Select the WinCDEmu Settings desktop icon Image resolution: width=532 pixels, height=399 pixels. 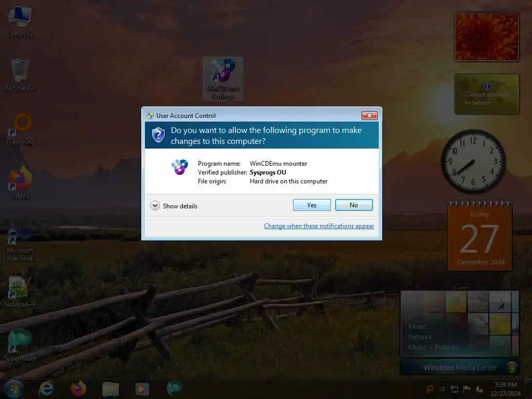coord(222,79)
